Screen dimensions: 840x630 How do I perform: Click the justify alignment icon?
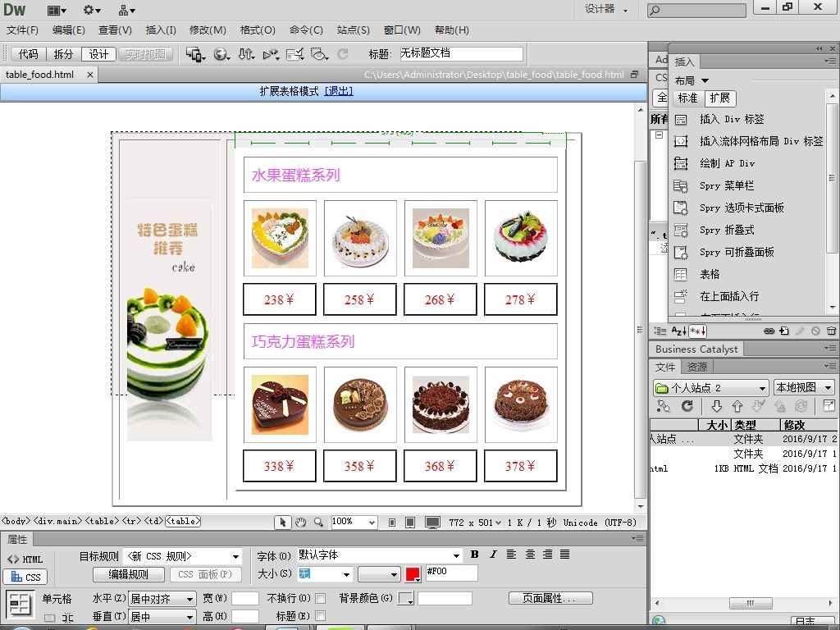[x=565, y=555]
